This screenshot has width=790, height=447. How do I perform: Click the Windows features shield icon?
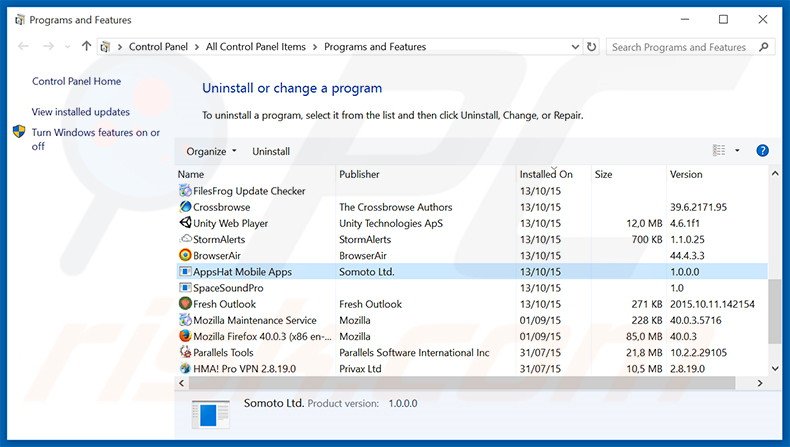coord(19,132)
